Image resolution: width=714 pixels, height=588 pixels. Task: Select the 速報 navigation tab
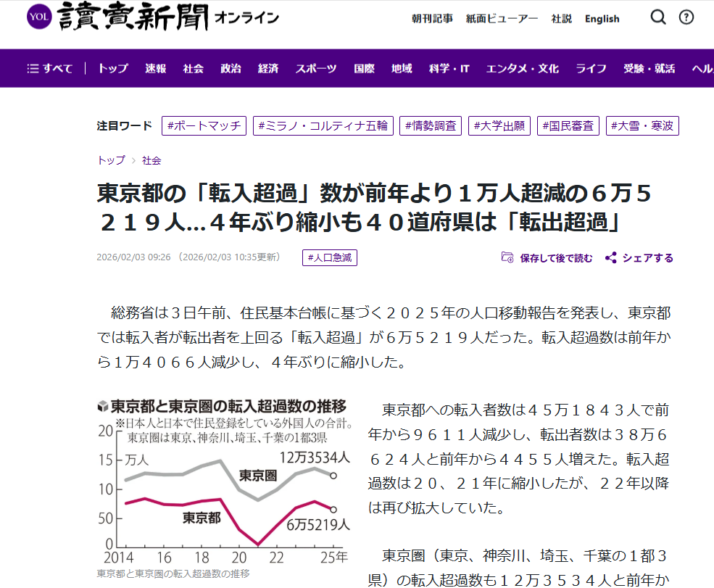pos(155,69)
